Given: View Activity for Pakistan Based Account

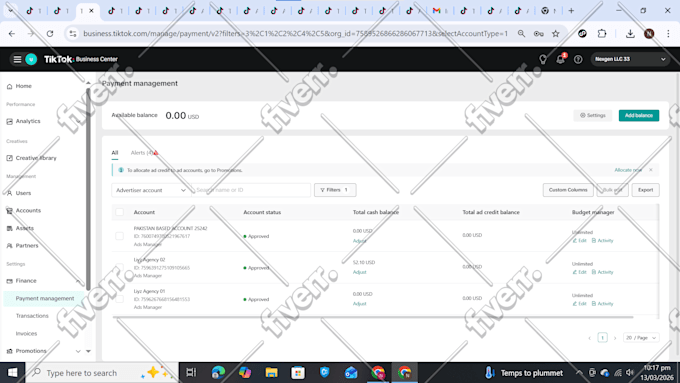Looking at the screenshot, I should point(602,241).
